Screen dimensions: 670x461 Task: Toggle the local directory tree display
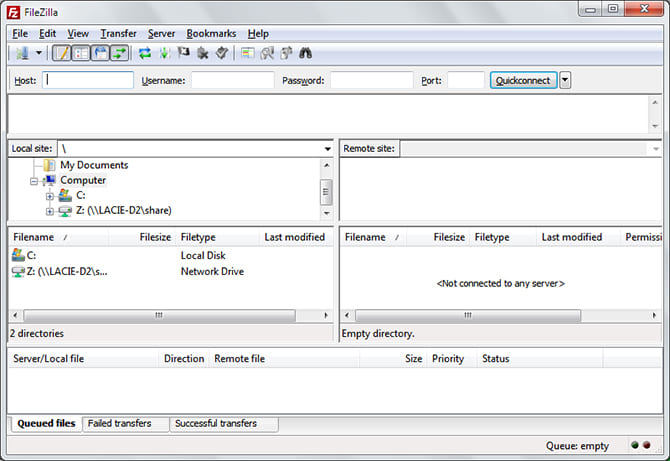81,53
